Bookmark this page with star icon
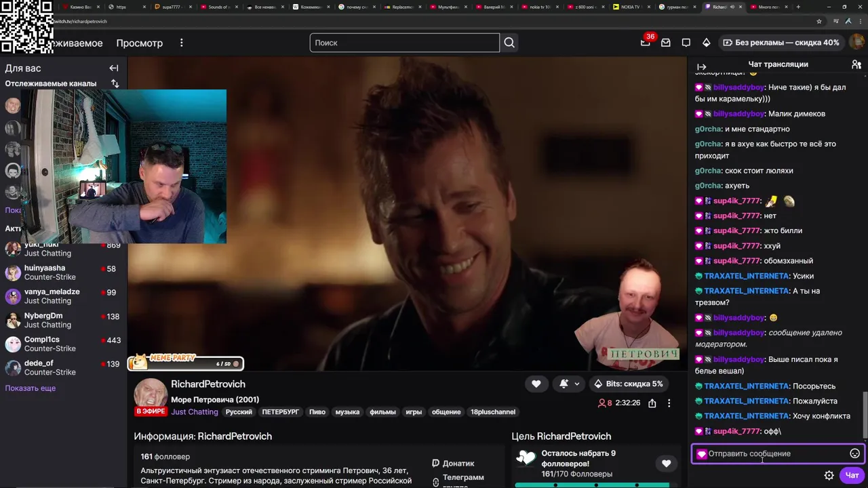868x488 pixels. (x=819, y=21)
